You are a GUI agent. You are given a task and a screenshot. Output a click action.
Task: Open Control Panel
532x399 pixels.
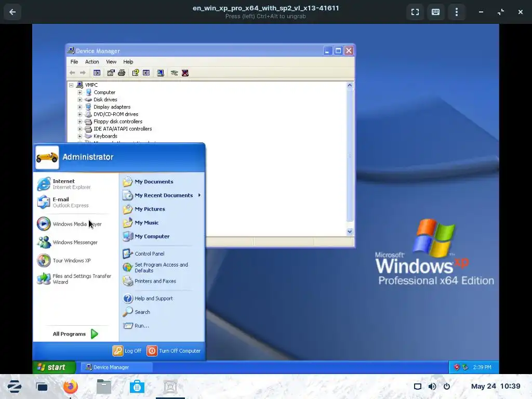click(x=162, y=254)
